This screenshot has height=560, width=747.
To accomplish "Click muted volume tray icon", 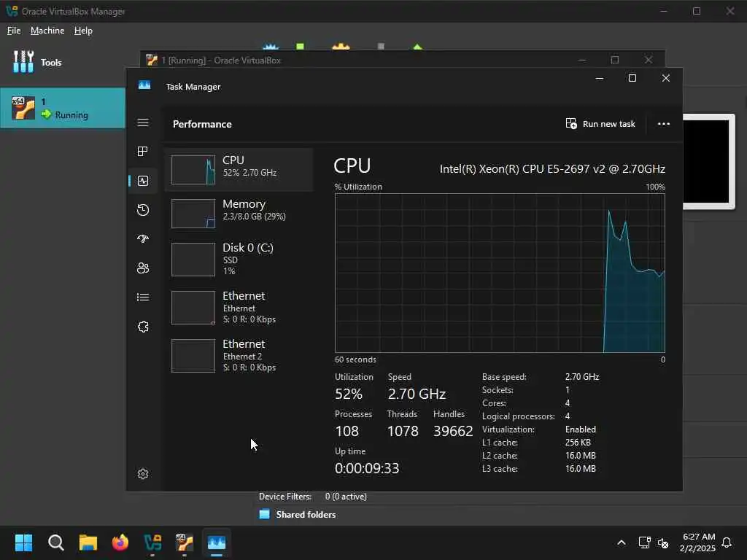I will coord(662,542).
